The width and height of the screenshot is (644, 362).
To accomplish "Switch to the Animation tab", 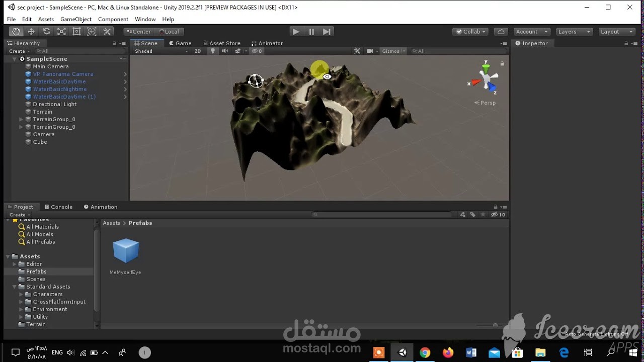I will (100, 207).
